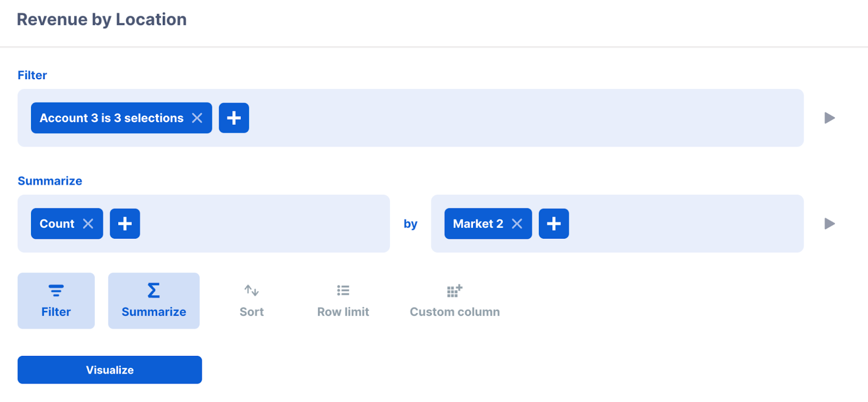
Task: Preview results of the Filter step
Action: click(x=829, y=118)
